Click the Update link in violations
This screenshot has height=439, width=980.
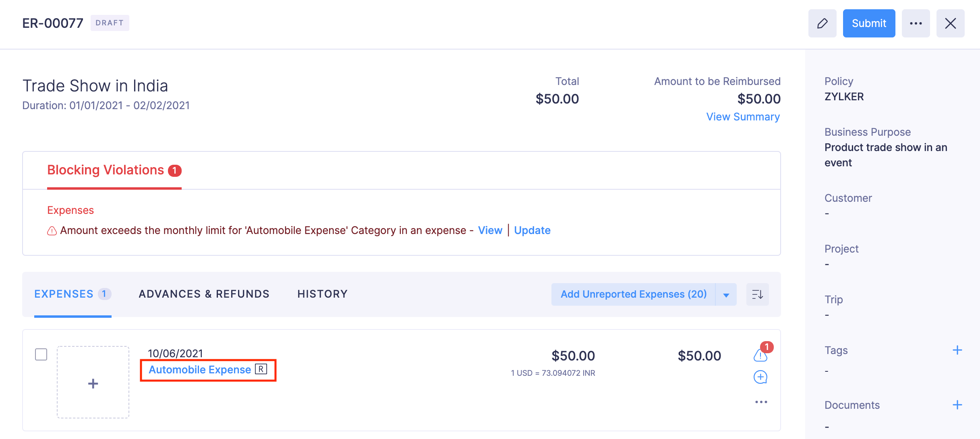[x=532, y=230]
